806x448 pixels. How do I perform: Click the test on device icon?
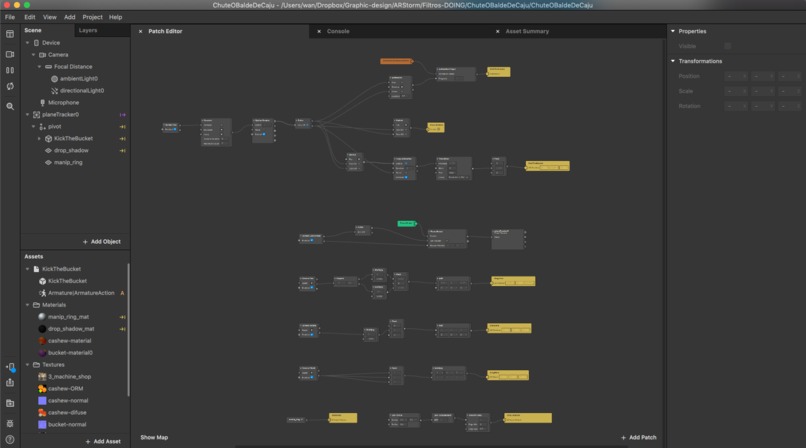(10, 367)
